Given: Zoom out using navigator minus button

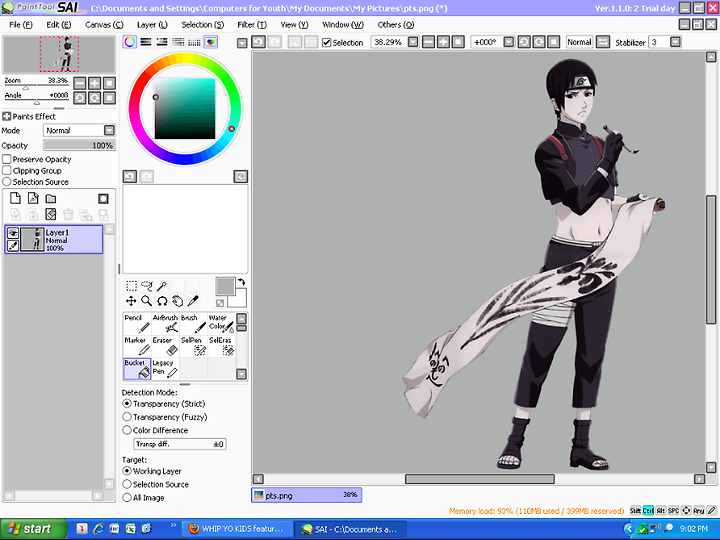Looking at the screenshot, I should tap(79, 83).
